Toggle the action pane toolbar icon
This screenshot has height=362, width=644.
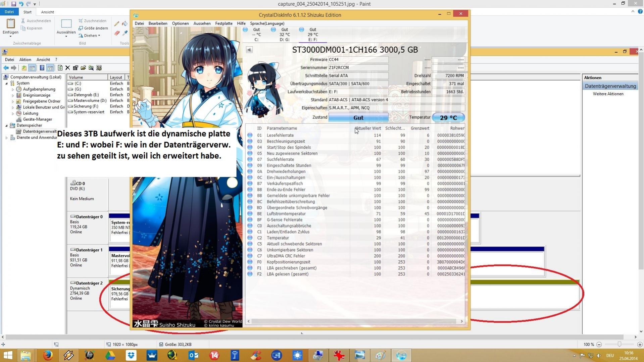pos(50,68)
